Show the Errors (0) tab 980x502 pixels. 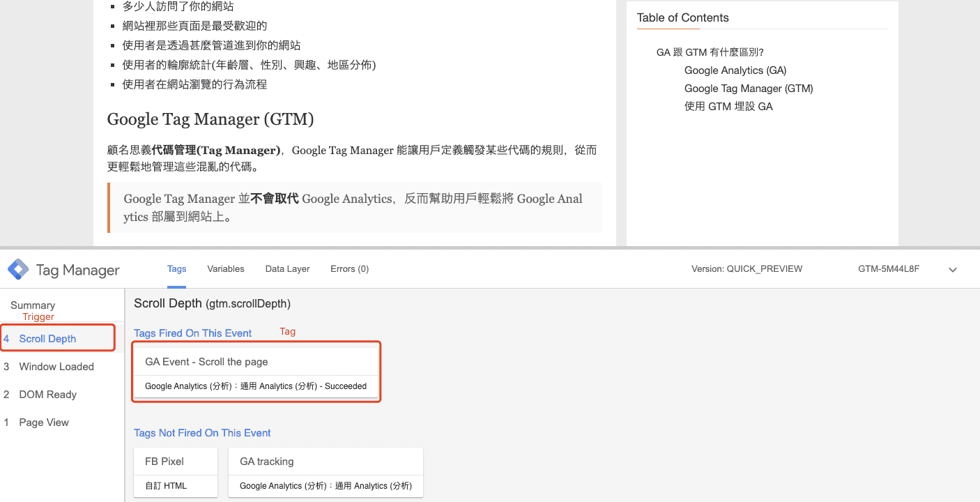tap(349, 268)
